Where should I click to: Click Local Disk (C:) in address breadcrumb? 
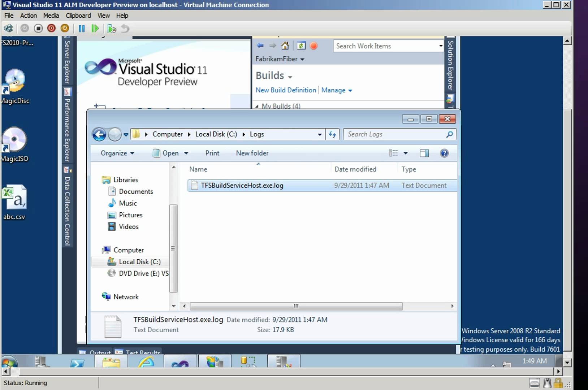[x=216, y=134]
